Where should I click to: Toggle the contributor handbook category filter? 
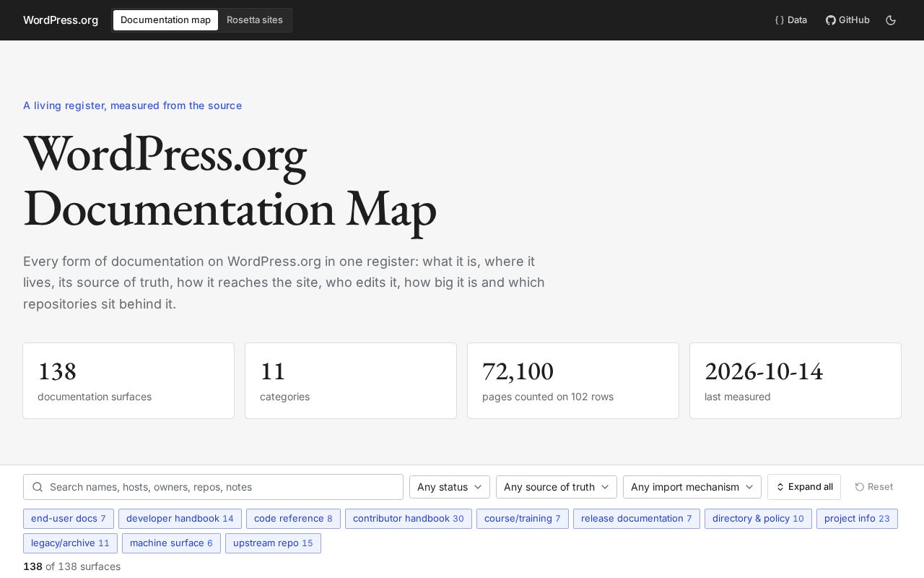(409, 519)
